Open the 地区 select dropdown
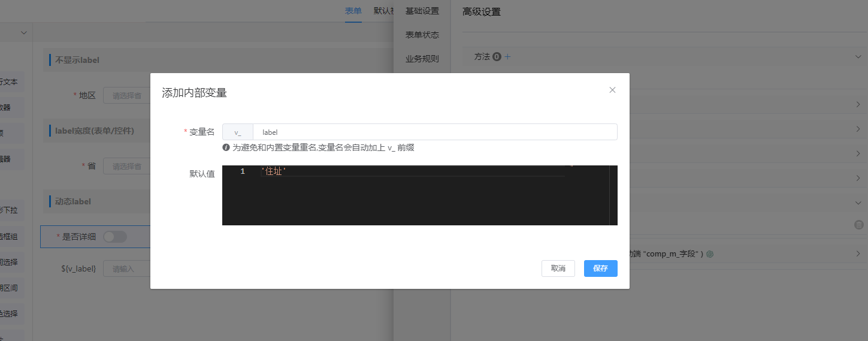Screen dimensions: 868x341 point(126,95)
